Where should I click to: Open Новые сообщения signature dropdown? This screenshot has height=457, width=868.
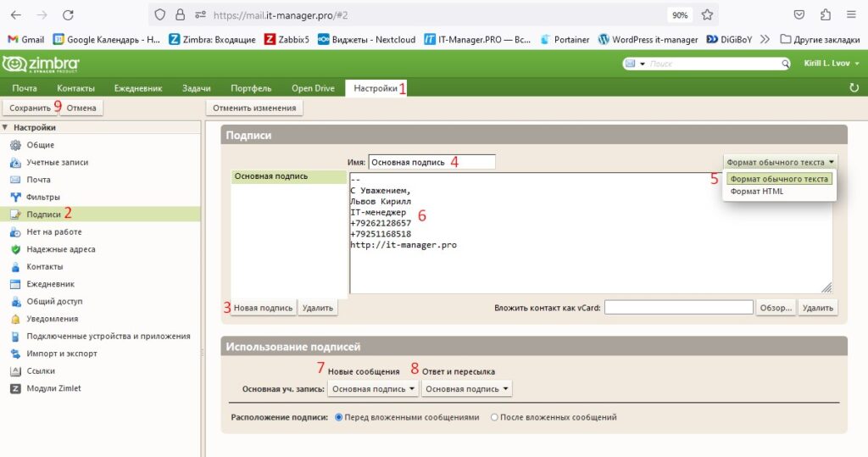pyautogui.click(x=373, y=389)
